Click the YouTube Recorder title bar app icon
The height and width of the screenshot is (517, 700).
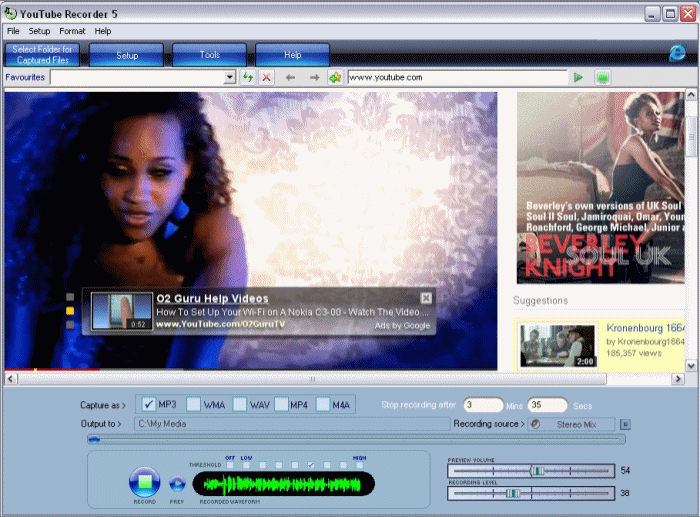point(10,13)
